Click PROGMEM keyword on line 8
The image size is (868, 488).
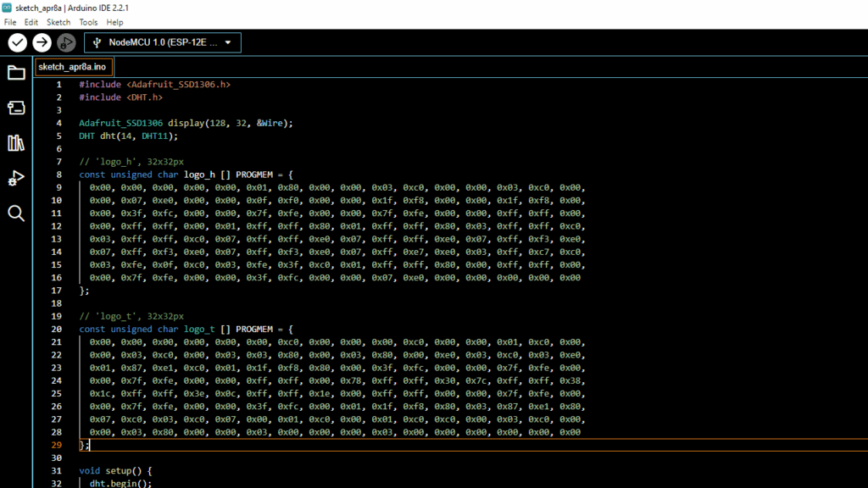[254, 175]
